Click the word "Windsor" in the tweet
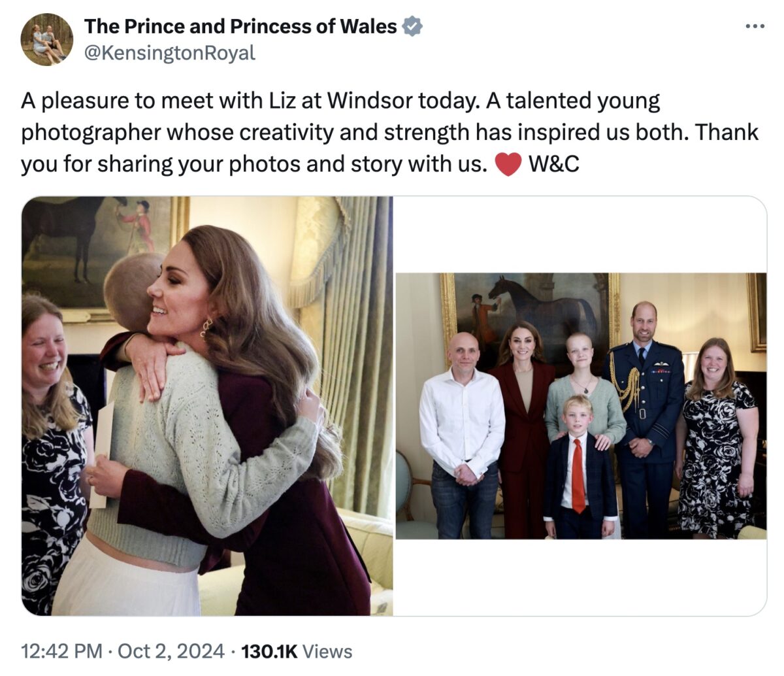 pyautogui.click(x=369, y=101)
